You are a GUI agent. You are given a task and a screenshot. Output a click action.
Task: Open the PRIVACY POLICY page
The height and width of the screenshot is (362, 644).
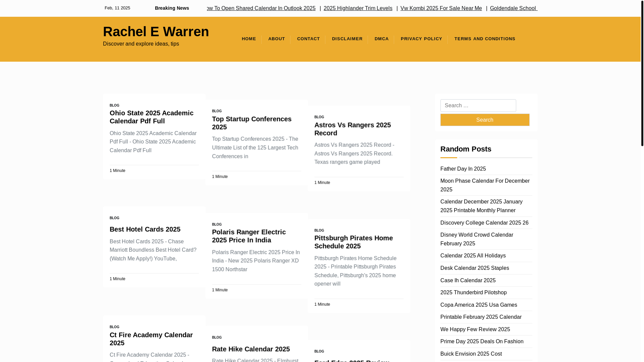422,39
